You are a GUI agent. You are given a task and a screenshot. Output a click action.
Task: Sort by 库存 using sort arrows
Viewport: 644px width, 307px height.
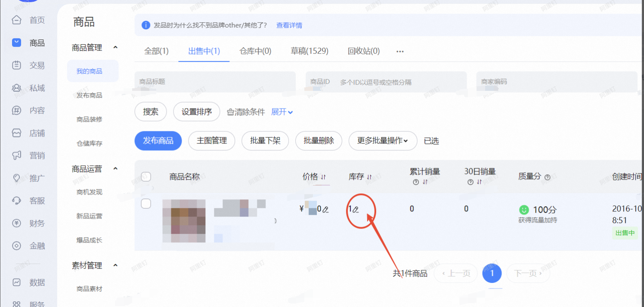pos(369,177)
